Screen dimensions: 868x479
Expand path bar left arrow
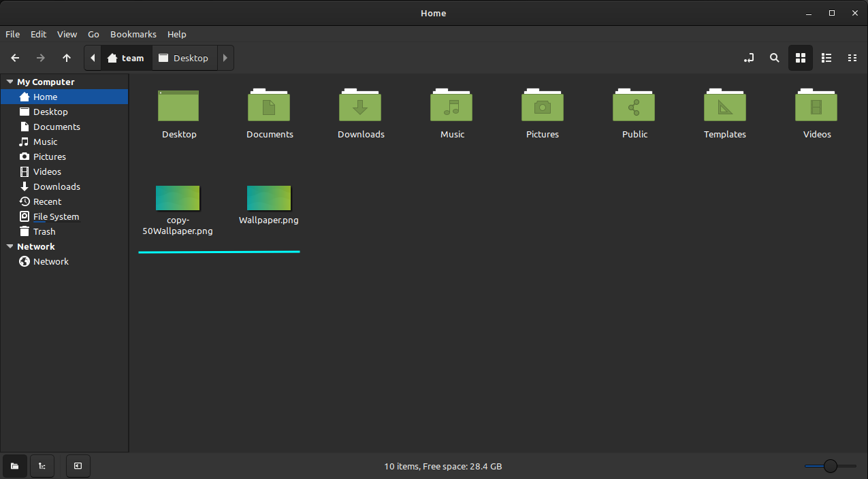click(93, 59)
